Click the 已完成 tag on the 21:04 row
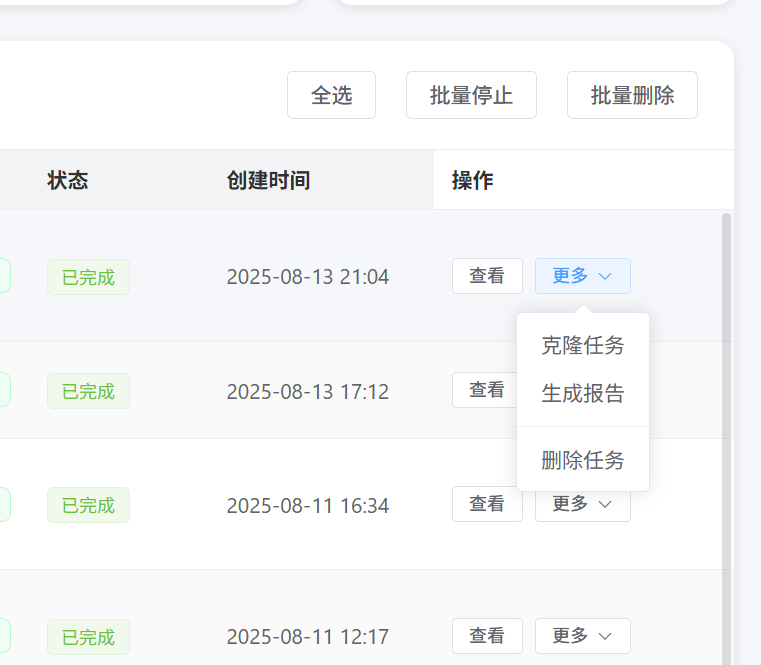This screenshot has height=665, width=761. [x=88, y=277]
